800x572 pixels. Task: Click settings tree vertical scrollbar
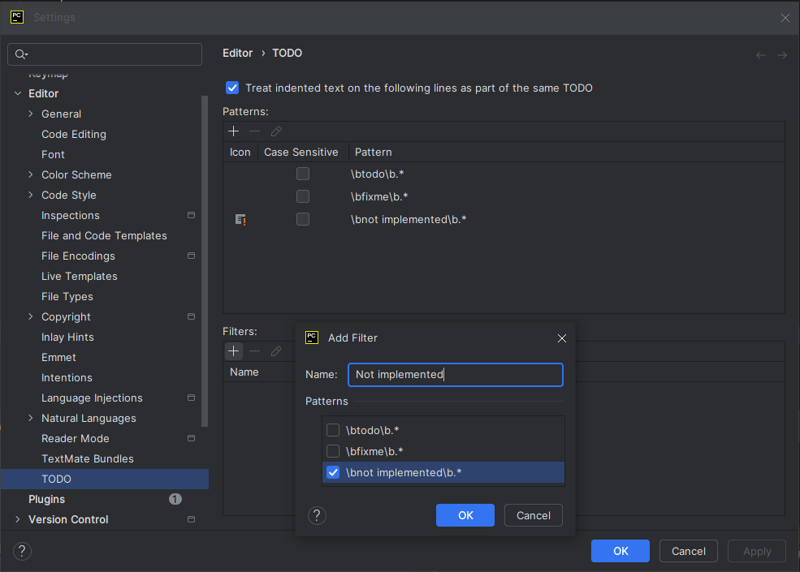tap(205, 261)
